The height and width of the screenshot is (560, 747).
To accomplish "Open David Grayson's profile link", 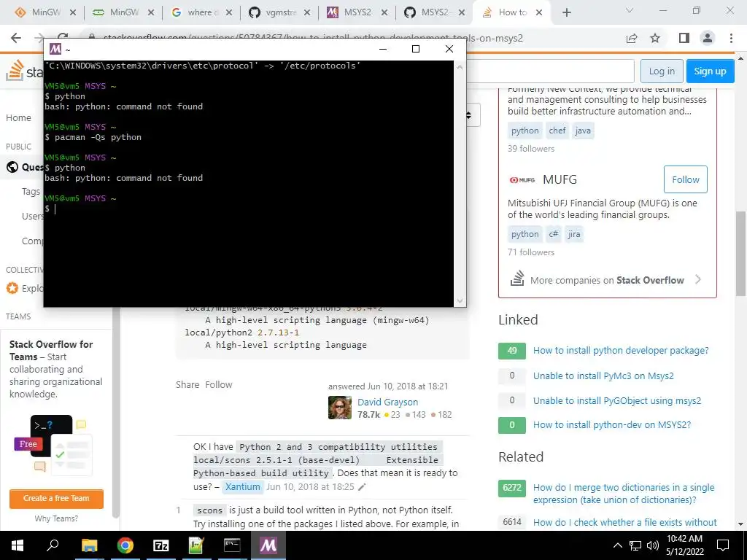I will pyautogui.click(x=388, y=402).
